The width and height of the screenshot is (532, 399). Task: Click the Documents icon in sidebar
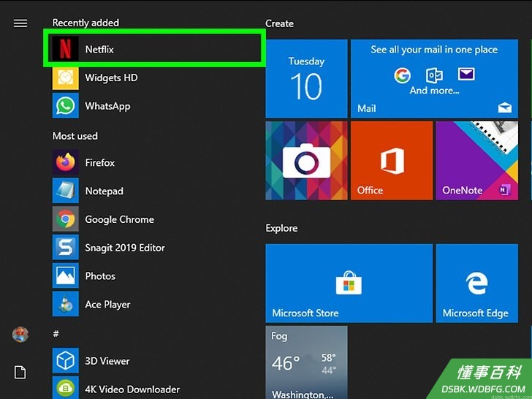tap(20, 372)
